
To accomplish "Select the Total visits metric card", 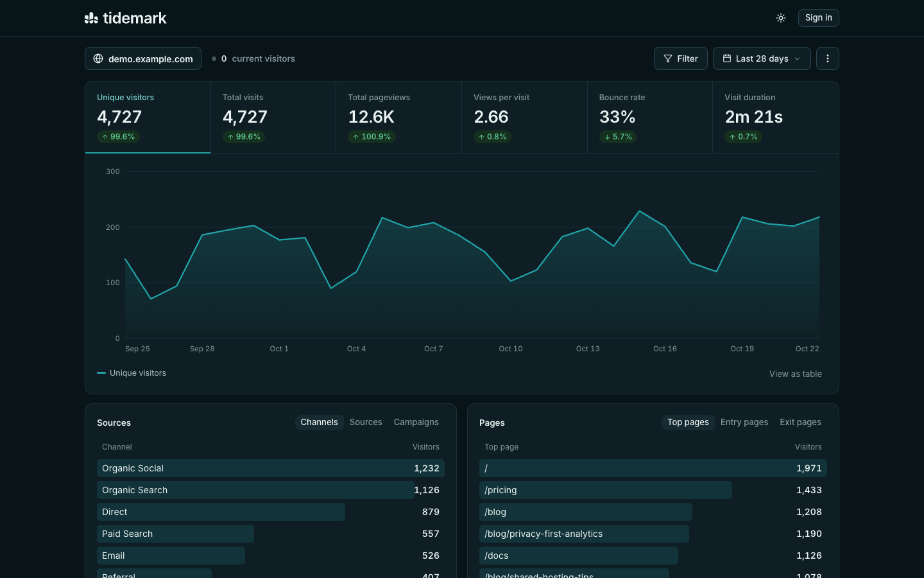I will (273, 117).
